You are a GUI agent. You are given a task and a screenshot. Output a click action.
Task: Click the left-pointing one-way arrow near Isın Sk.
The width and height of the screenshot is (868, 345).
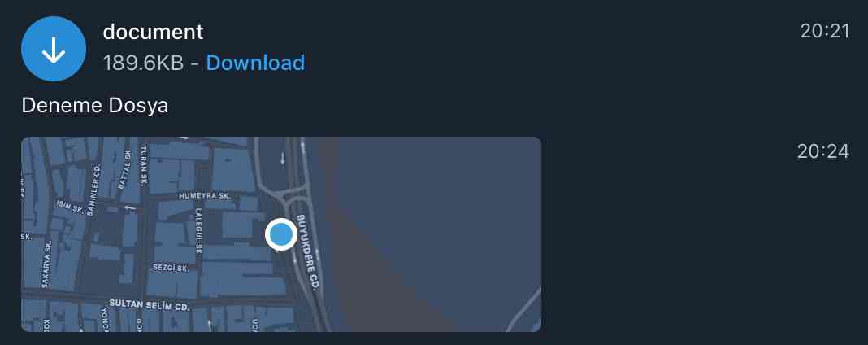click(128, 209)
